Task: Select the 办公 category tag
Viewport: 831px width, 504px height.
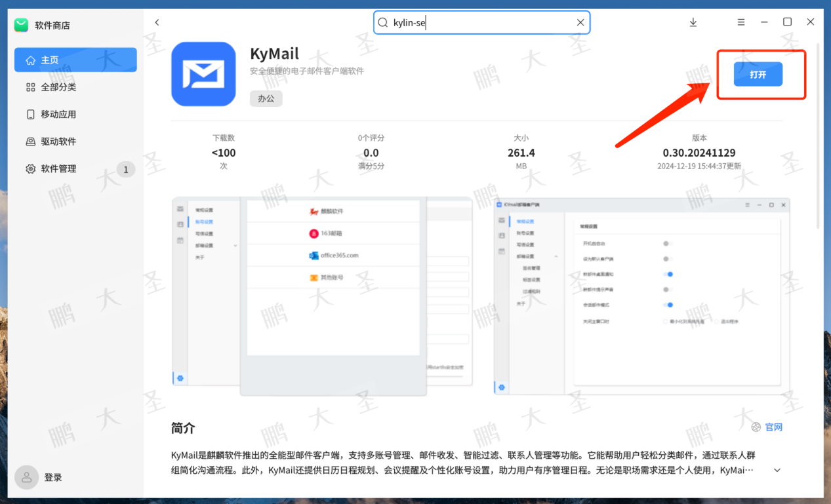Action: point(266,98)
